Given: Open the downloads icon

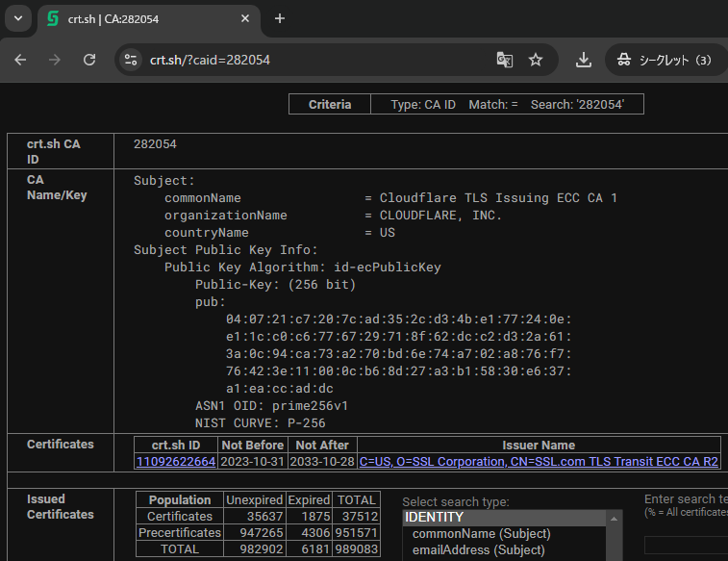Looking at the screenshot, I should coord(583,60).
